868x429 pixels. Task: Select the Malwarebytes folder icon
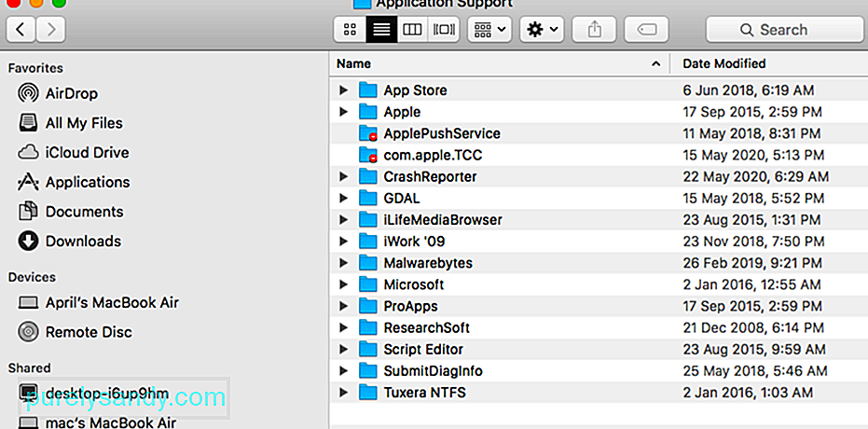coord(367,263)
